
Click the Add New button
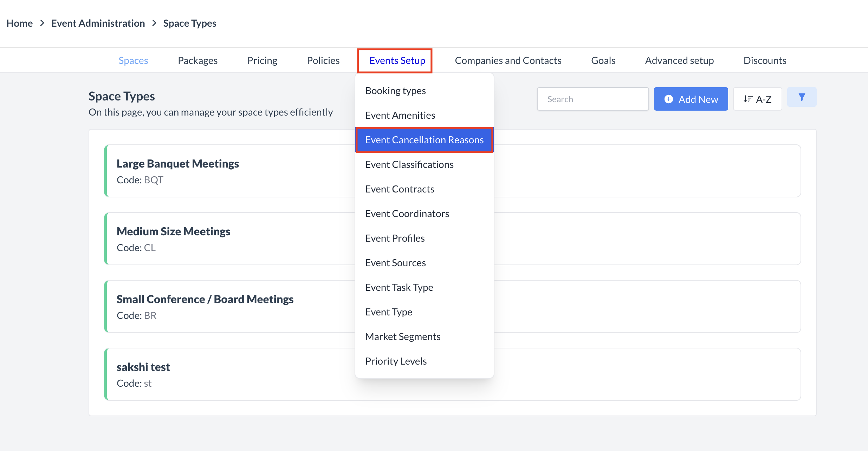pyautogui.click(x=691, y=99)
